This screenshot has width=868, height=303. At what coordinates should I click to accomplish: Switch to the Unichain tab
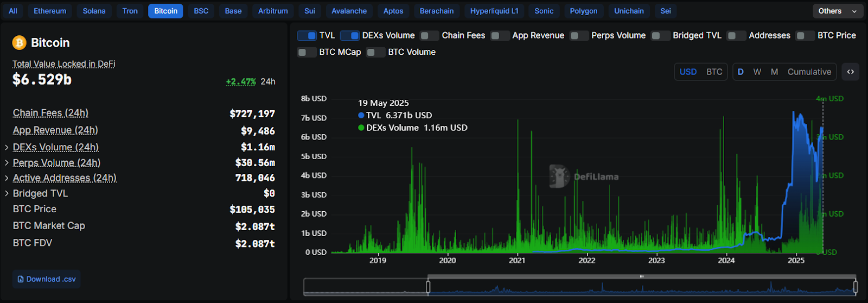click(x=629, y=11)
